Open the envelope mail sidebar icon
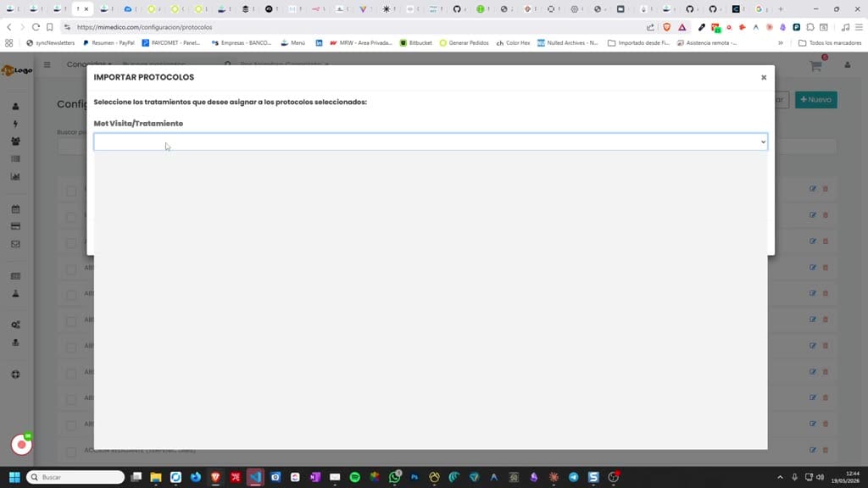Viewport: 868px width, 488px height. point(15,244)
